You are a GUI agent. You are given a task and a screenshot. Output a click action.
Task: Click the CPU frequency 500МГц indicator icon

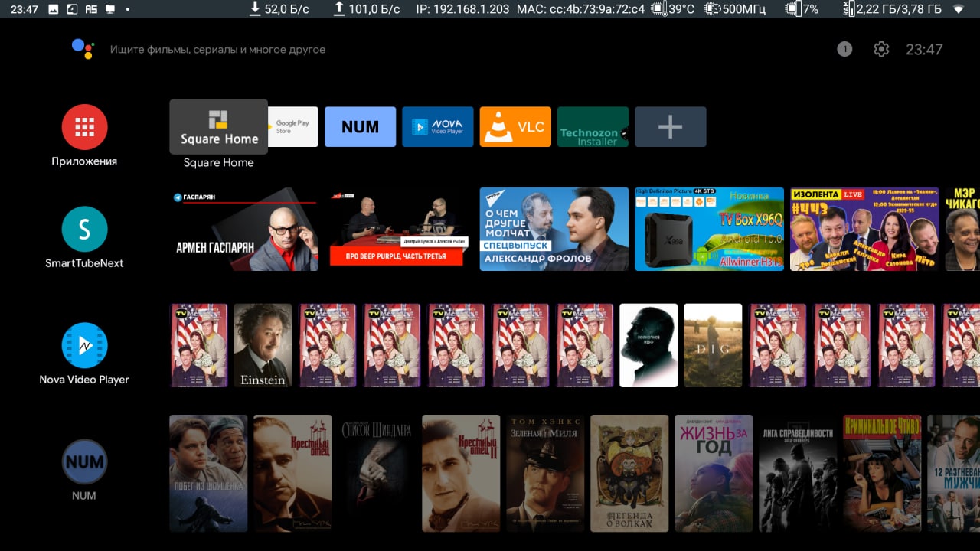713,9
